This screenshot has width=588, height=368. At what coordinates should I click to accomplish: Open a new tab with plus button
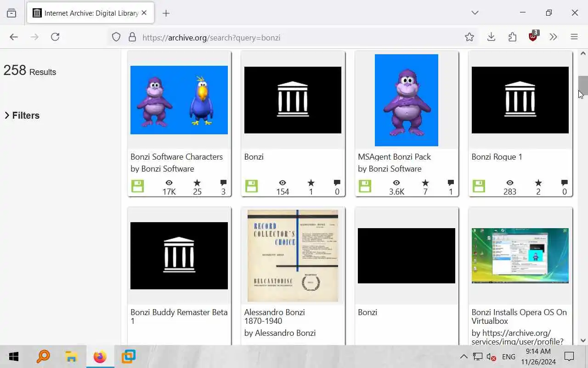[166, 13]
